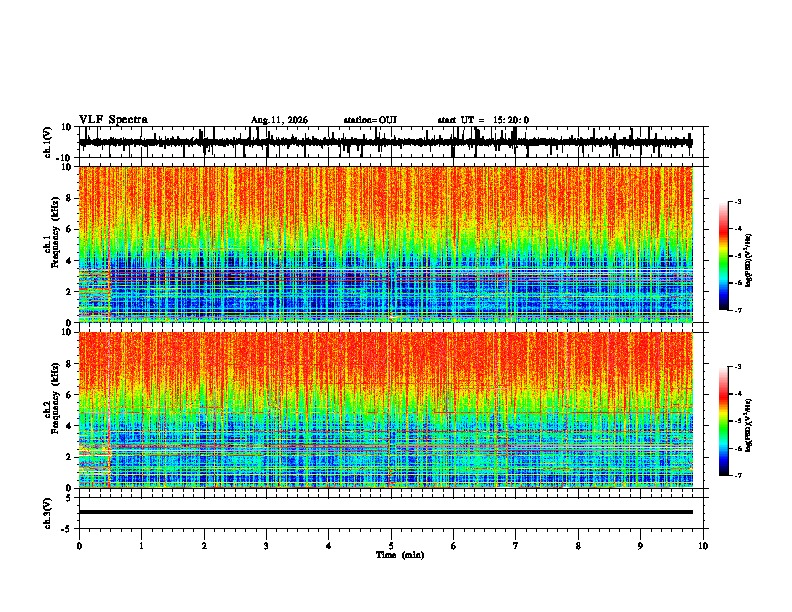The height and width of the screenshot is (612, 792).
Task: Click the VLF Spectra title text
Action: 113,120
